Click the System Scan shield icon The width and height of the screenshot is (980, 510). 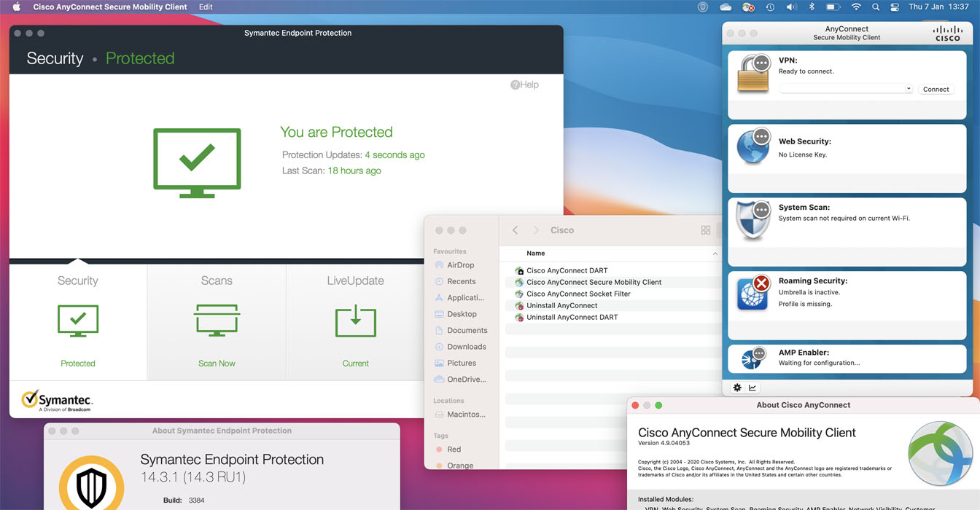point(753,220)
